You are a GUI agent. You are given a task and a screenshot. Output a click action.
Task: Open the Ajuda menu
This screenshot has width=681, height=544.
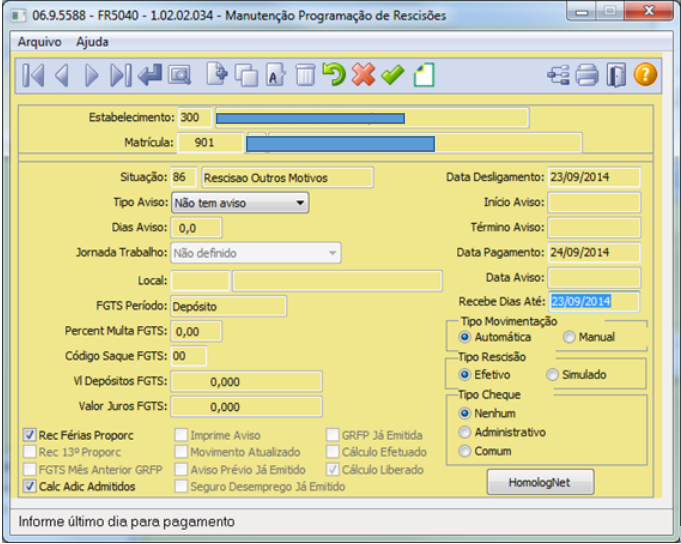coord(92,42)
